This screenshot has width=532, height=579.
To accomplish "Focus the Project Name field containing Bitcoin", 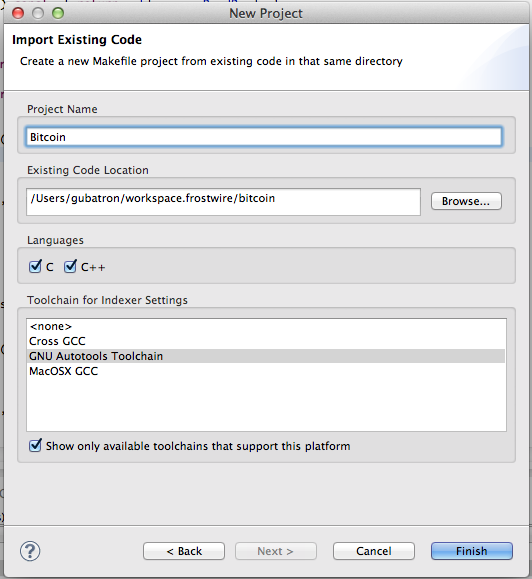I will [x=264, y=137].
